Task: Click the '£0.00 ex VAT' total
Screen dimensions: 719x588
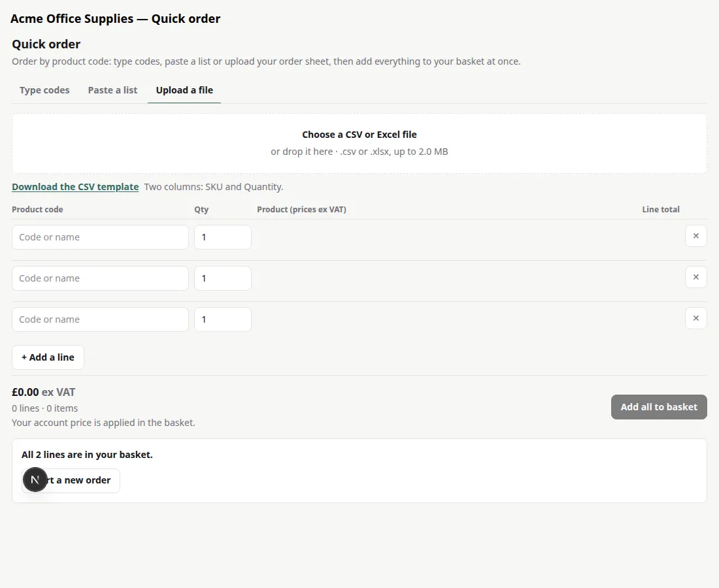Action: (x=44, y=392)
